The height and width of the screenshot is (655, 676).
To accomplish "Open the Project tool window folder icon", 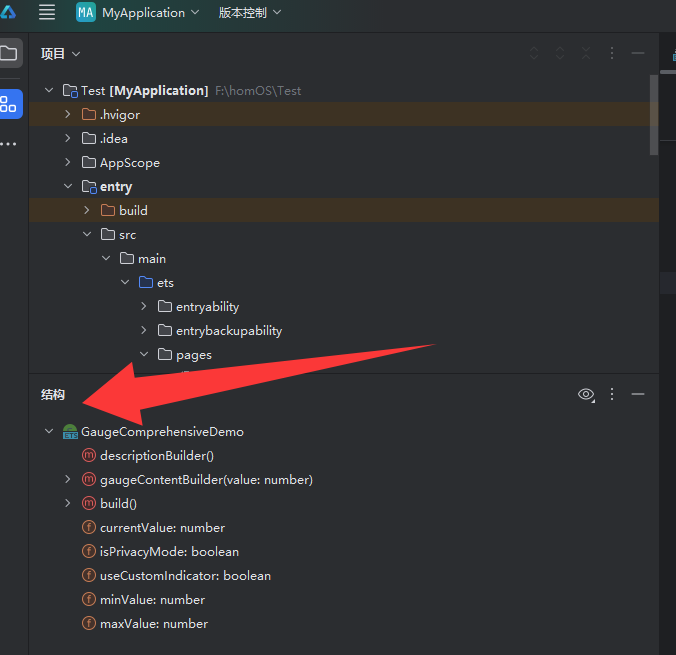I will coord(9,53).
